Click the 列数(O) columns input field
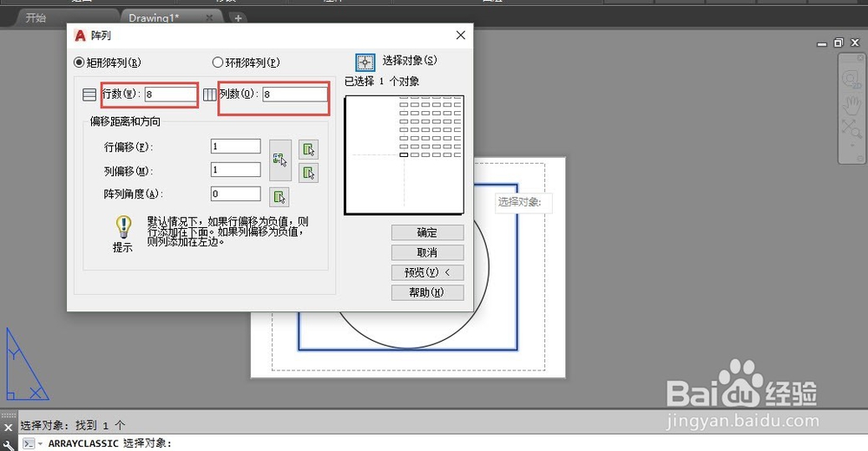 [294, 94]
